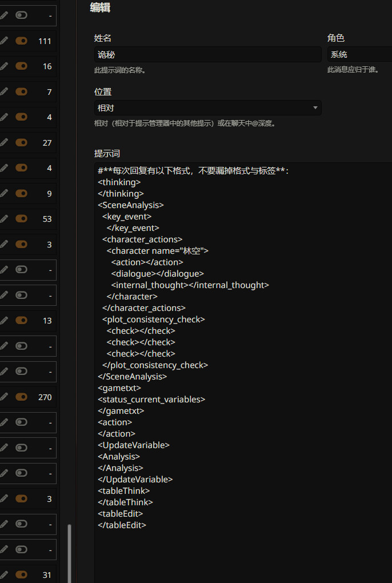Open the pencil editor for 13 tokens
Screen dimensions: 392x583
(4, 321)
